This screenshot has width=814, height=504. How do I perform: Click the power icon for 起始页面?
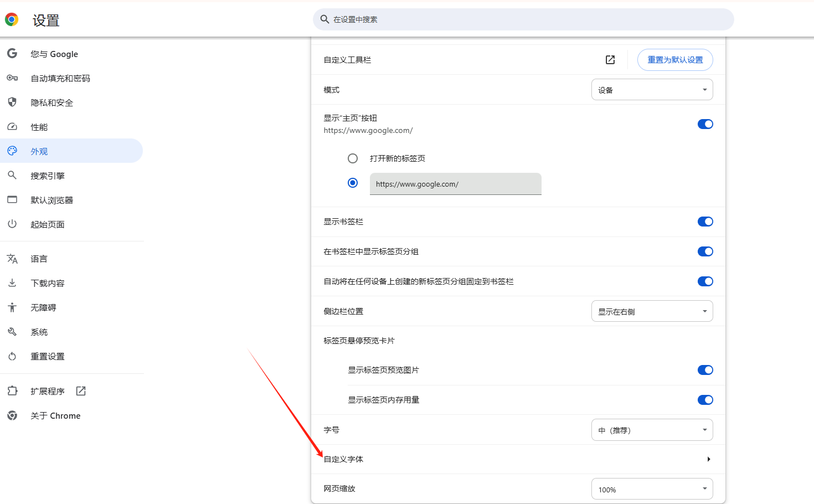12,224
